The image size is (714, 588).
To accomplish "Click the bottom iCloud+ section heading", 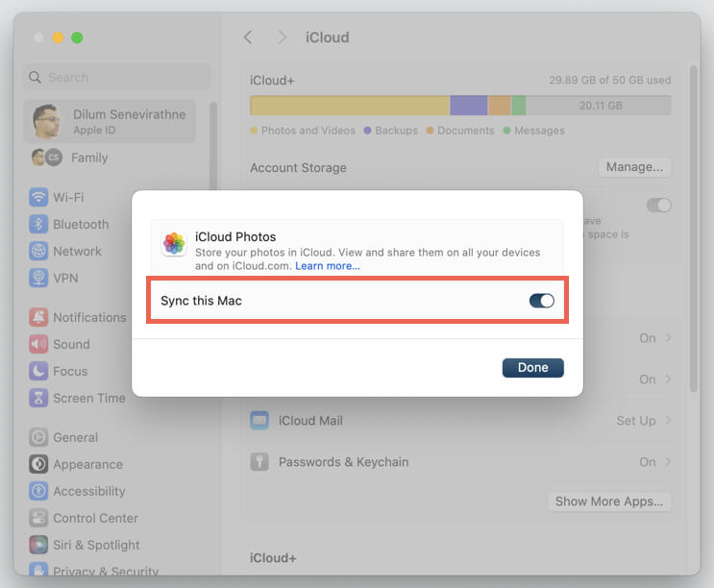I will click(273, 558).
